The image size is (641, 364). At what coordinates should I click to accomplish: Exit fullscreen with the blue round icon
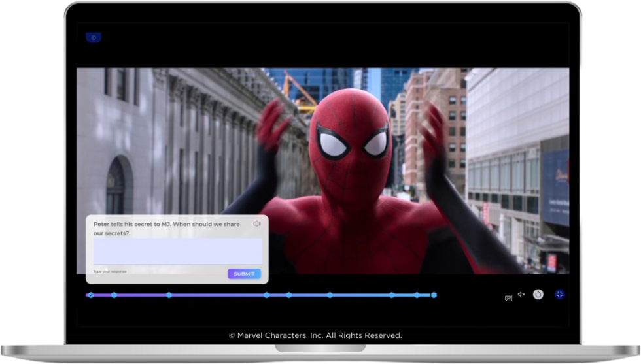560,295
